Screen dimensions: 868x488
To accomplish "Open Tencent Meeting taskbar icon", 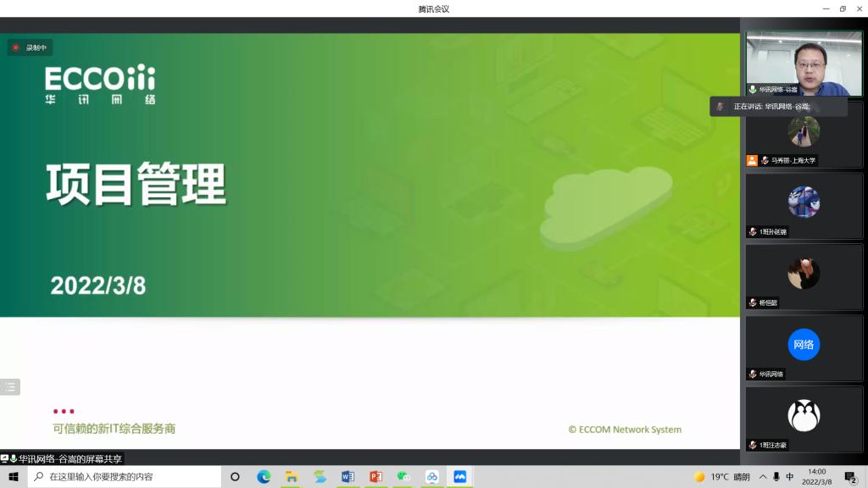I will click(x=460, y=477).
